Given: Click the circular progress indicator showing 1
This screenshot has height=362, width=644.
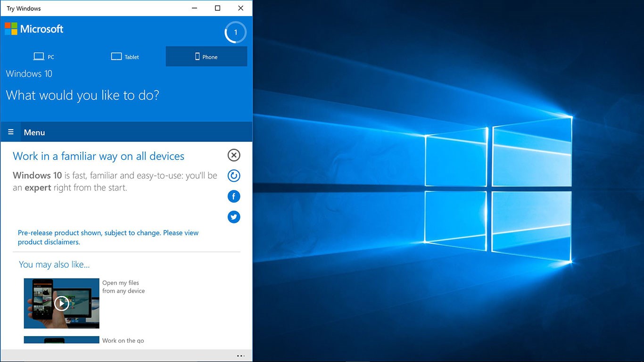Looking at the screenshot, I should click(x=235, y=33).
